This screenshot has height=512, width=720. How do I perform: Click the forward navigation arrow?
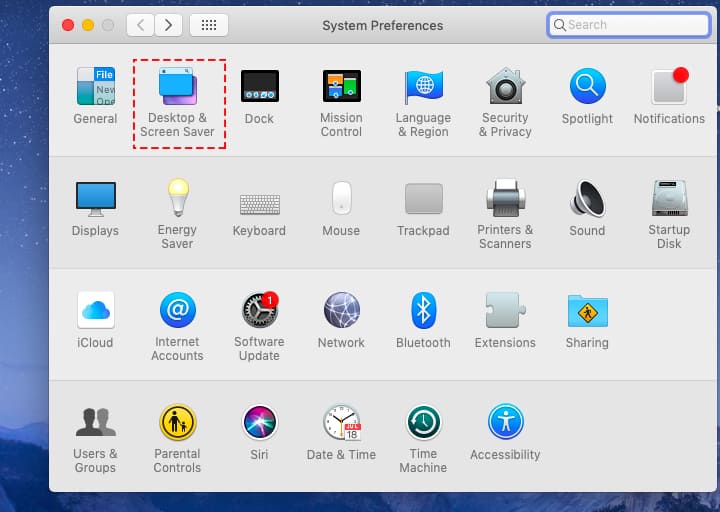(x=168, y=25)
